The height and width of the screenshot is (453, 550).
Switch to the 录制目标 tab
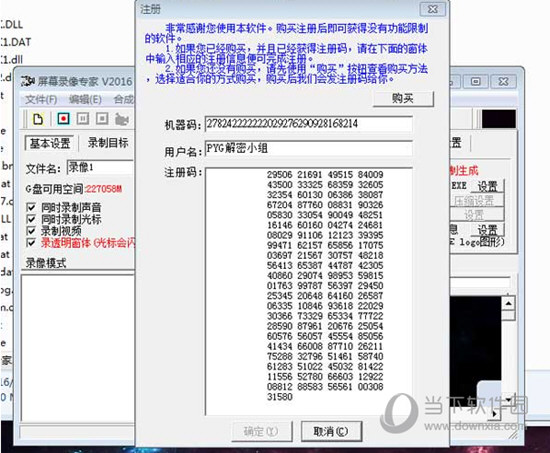click(x=108, y=142)
